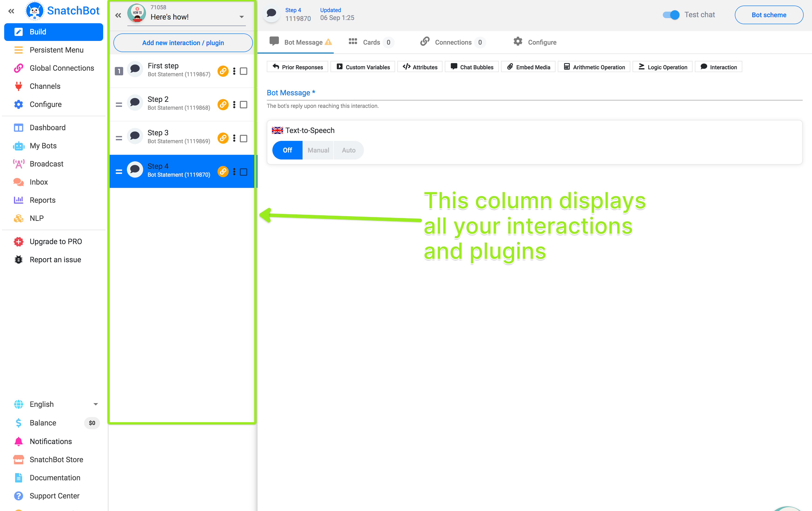Expand the Here's how! bot dropdown

click(x=241, y=17)
